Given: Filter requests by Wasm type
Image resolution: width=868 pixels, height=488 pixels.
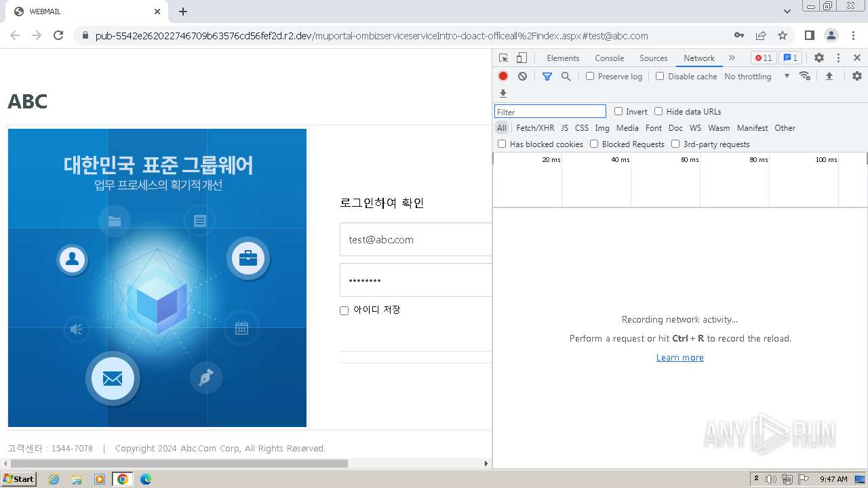Looking at the screenshot, I should [719, 127].
